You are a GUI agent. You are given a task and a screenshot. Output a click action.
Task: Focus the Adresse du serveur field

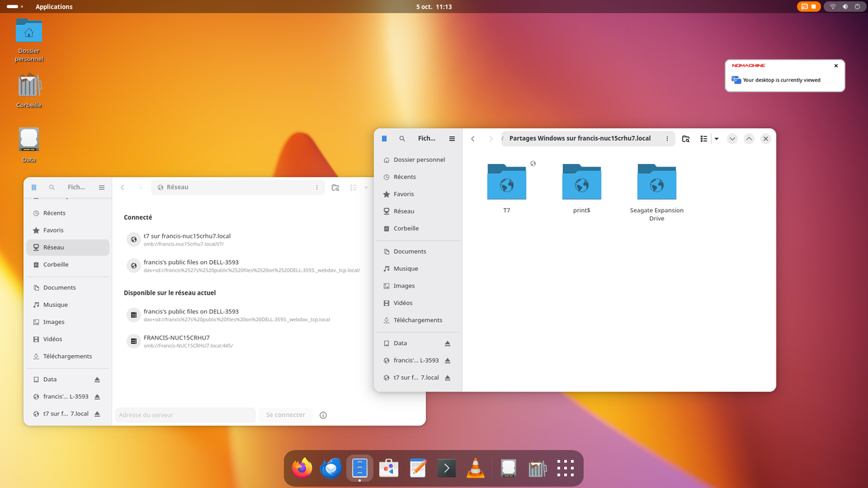tap(185, 415)
